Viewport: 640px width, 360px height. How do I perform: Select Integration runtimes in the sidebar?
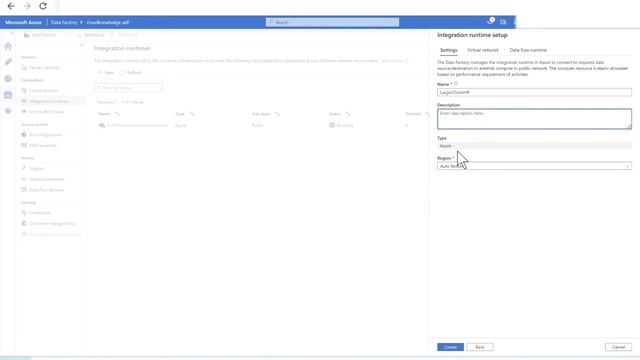pyautogui.click(x=48, y=101)
